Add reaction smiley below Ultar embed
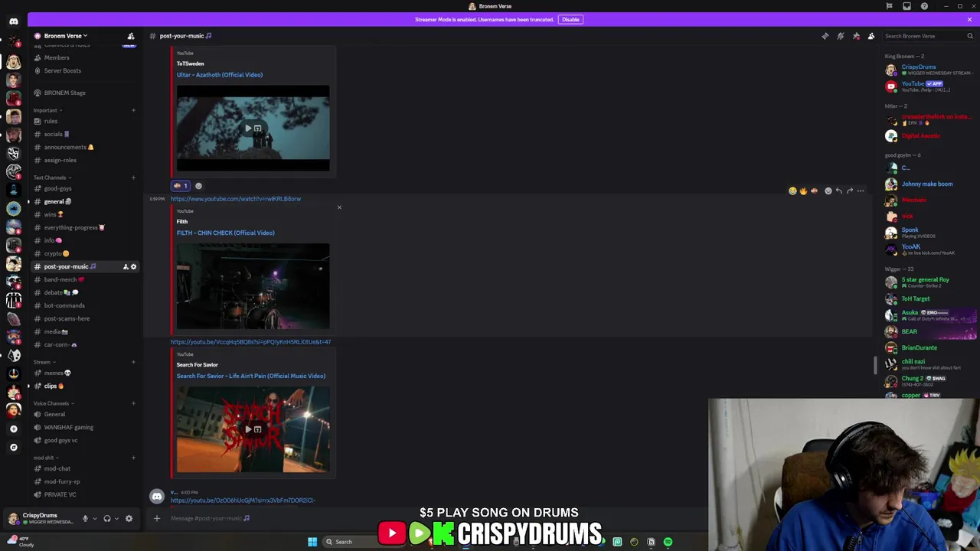 [x=198, y=186]
